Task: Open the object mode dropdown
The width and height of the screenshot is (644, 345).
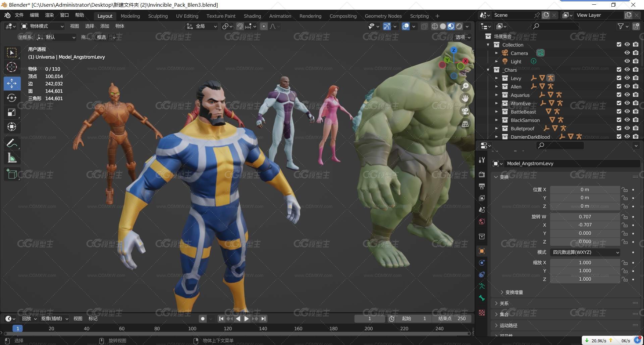Action: tap(43, 26)
